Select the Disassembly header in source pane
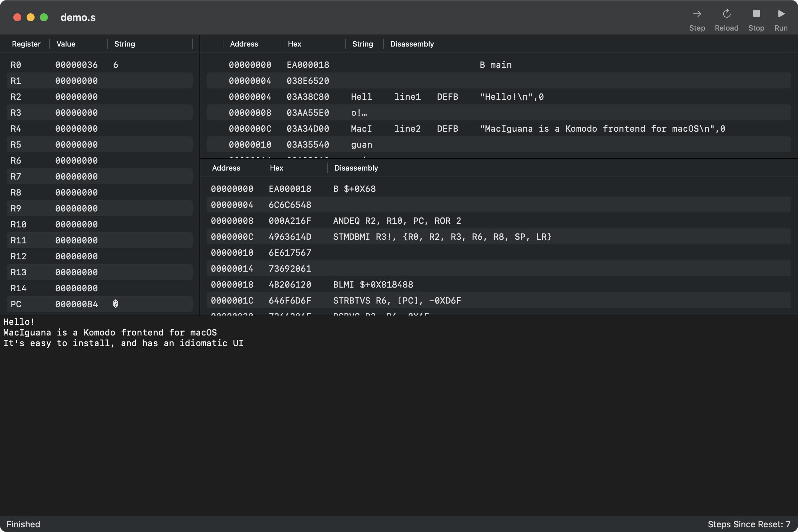 click(x=412, y=44)
